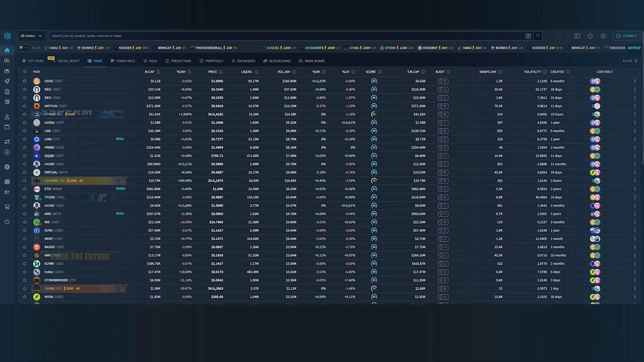
Task: Click the binoculars icon in the sidebar
Action: (7, 61)
